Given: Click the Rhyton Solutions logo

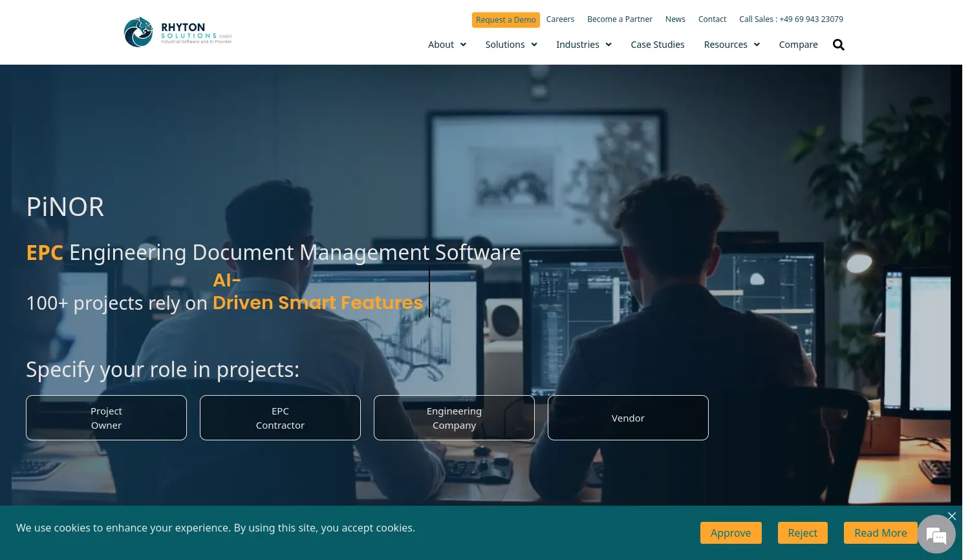Looking at the screenshot, I should point(178,32).
